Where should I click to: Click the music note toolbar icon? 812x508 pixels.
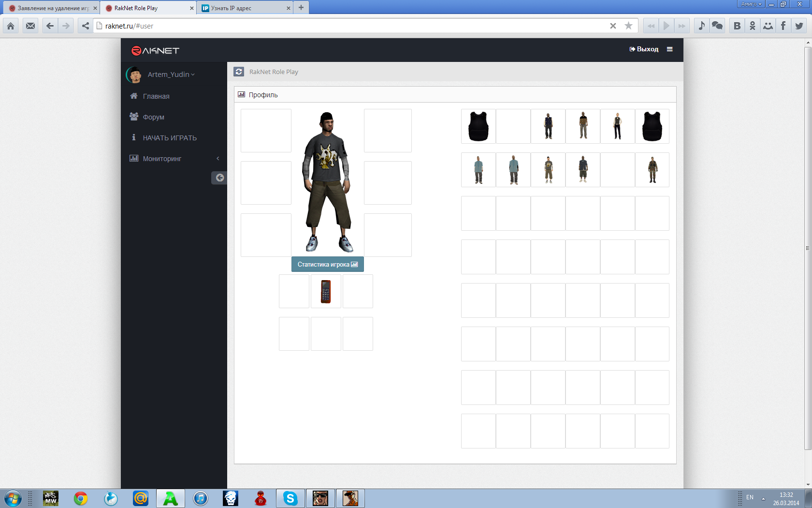pyautogui.click(x=701, y=26)
